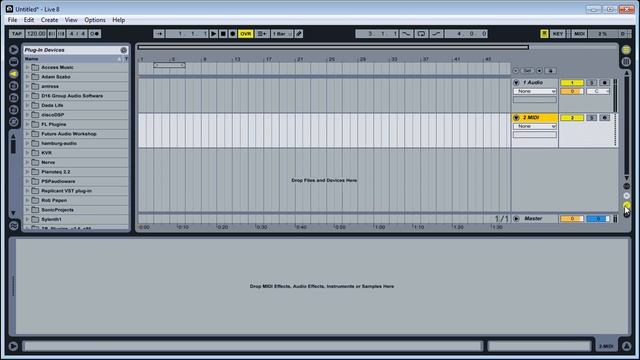Click the TAP tempo button
Viewport: 640px width, 360px height.
click(x=17, y=34)
